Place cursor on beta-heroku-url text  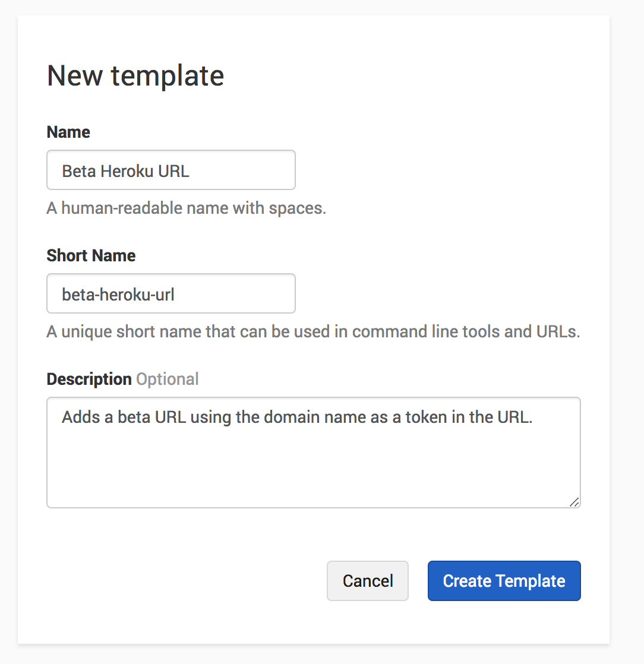click(x=118, y=294)
